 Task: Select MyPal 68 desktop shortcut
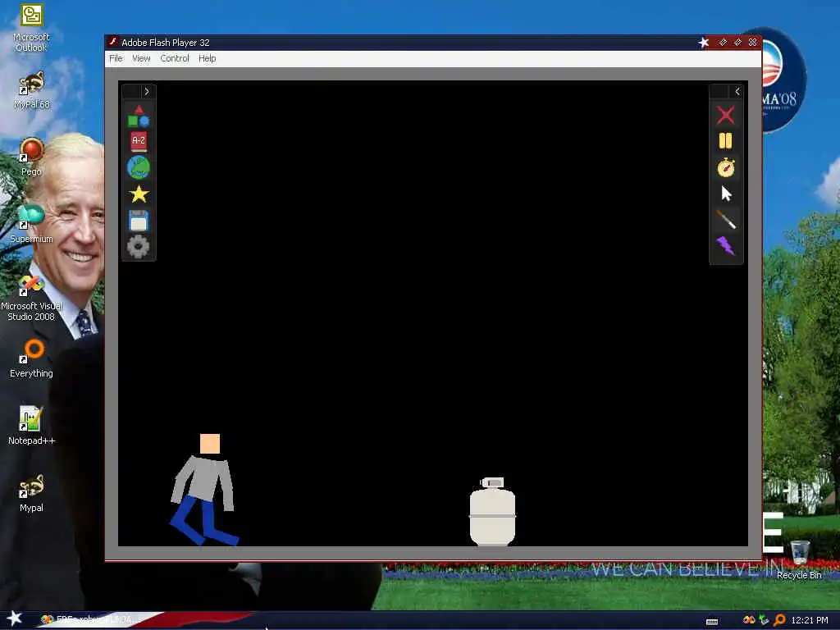click(x=32, y=90)
